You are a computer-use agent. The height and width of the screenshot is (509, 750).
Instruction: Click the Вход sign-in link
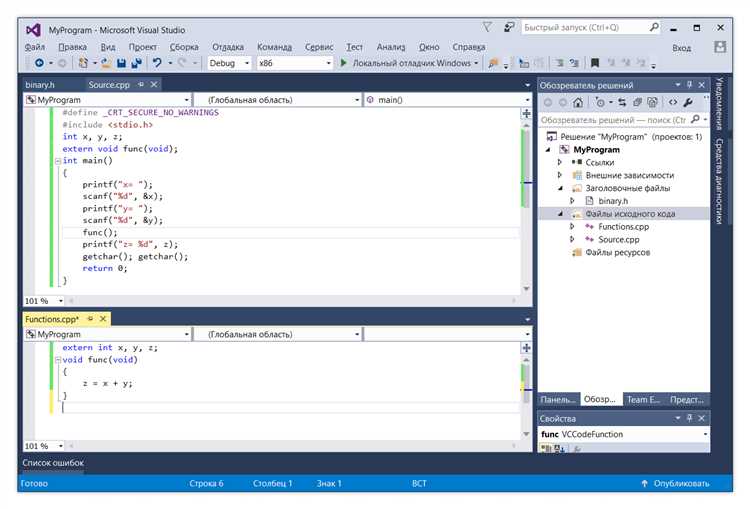681,48
